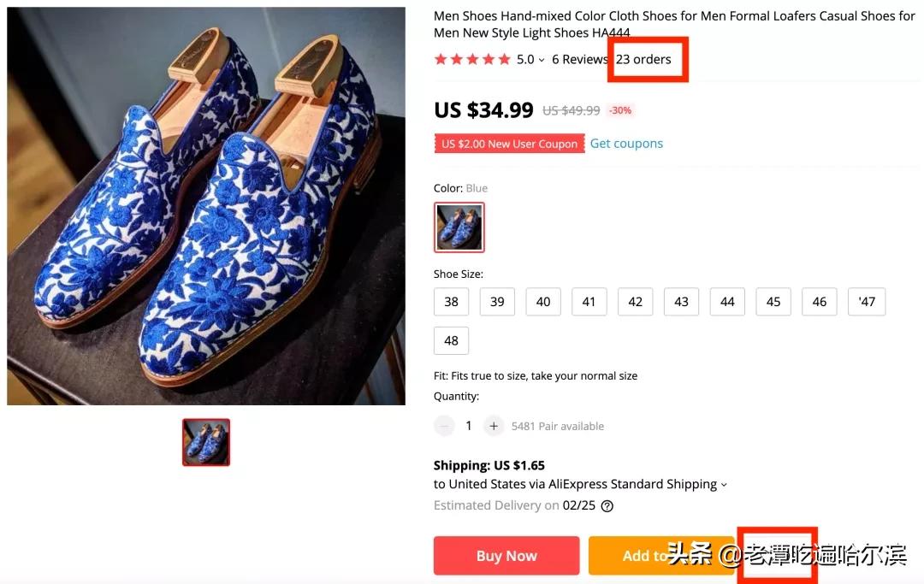
Task: Click the five-star rating icons
Action: tap(472, 59)
